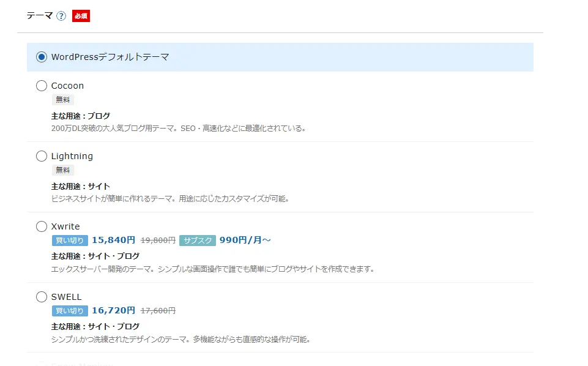
Task: Click the red 必須 required badge
Action: 80,15
